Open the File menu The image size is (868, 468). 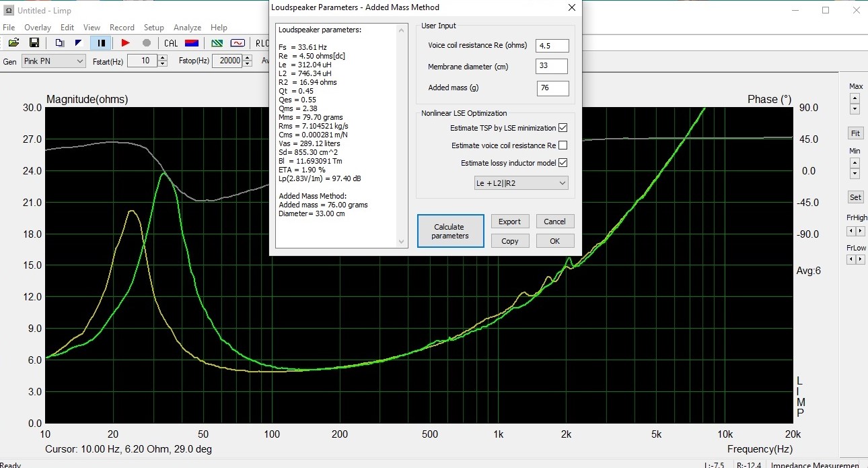(x=9, y=28)
